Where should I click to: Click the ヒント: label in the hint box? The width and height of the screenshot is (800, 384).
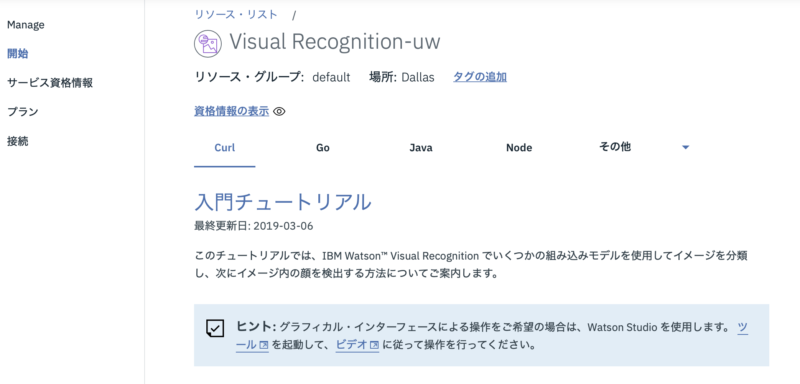pos(256,327)
